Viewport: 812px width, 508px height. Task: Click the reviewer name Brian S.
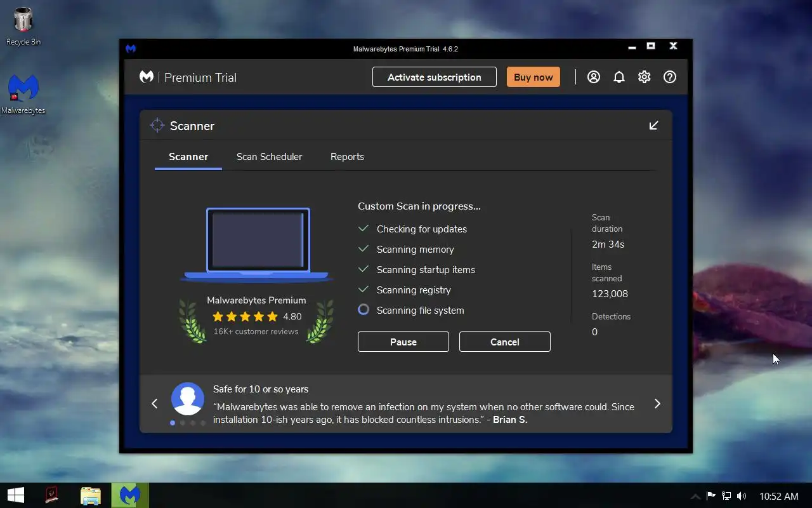[510, 420]
